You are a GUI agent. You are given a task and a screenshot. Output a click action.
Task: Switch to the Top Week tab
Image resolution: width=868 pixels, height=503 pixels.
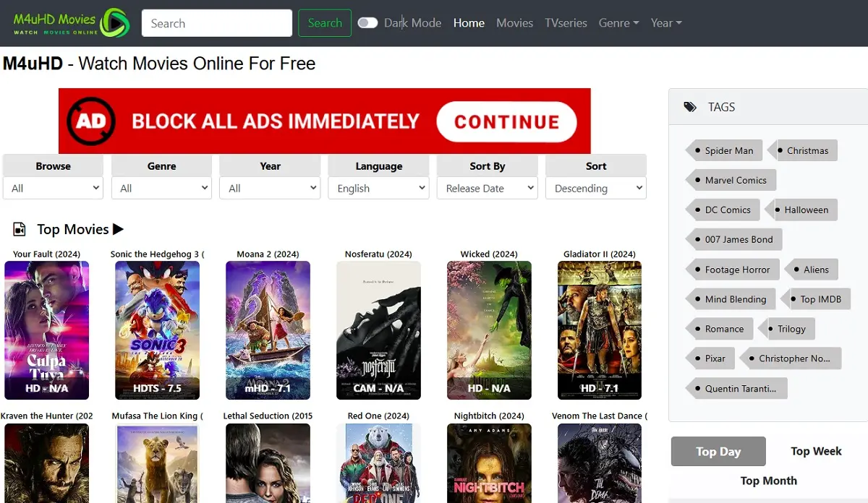(816, 451)
